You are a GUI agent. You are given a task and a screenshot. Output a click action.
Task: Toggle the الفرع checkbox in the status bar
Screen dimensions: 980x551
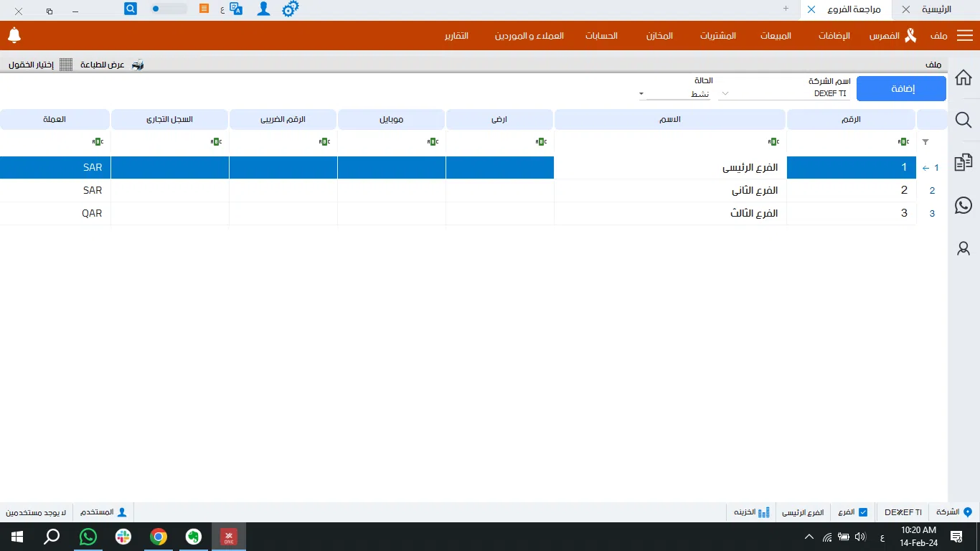coord(862,512)
